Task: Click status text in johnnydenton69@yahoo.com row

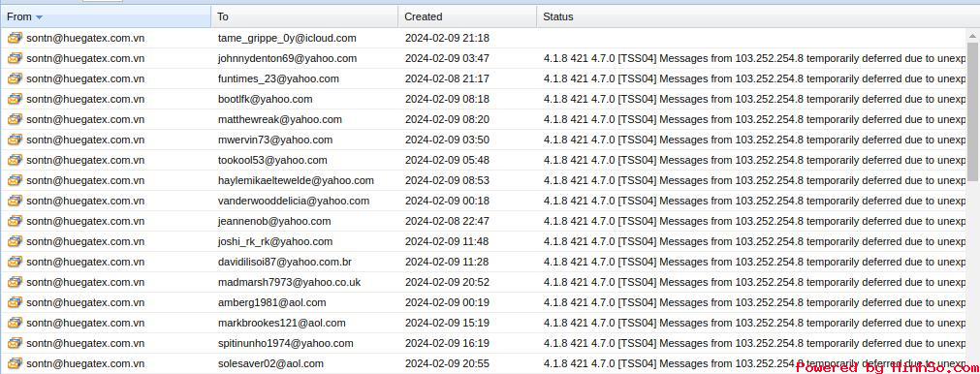Action: coord(754,58)
